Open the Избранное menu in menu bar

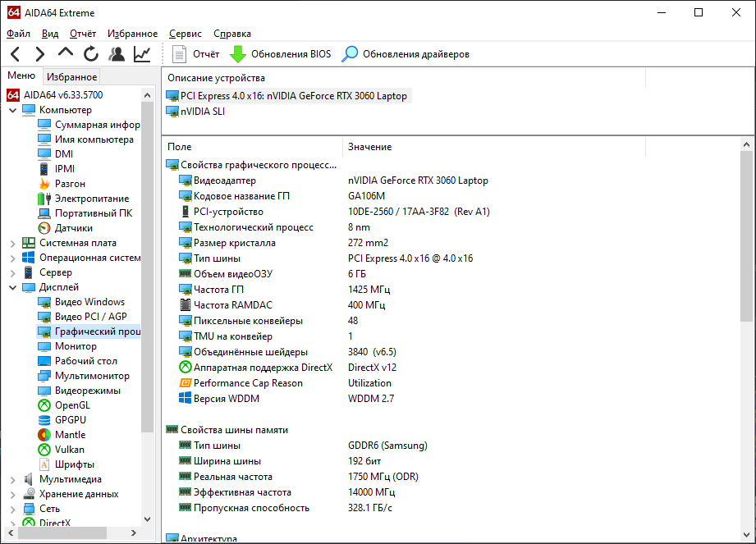coord(133,34)
